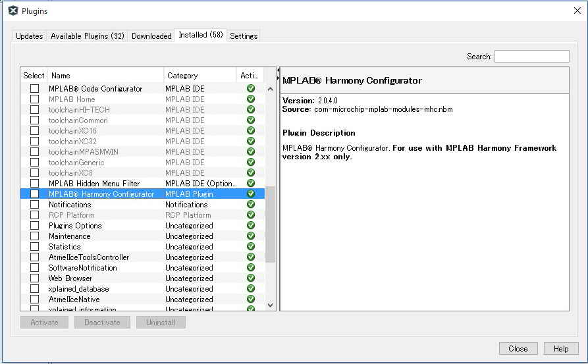Open the Available Plugins (32) tab
588x364 pixels.
(88, 36)
